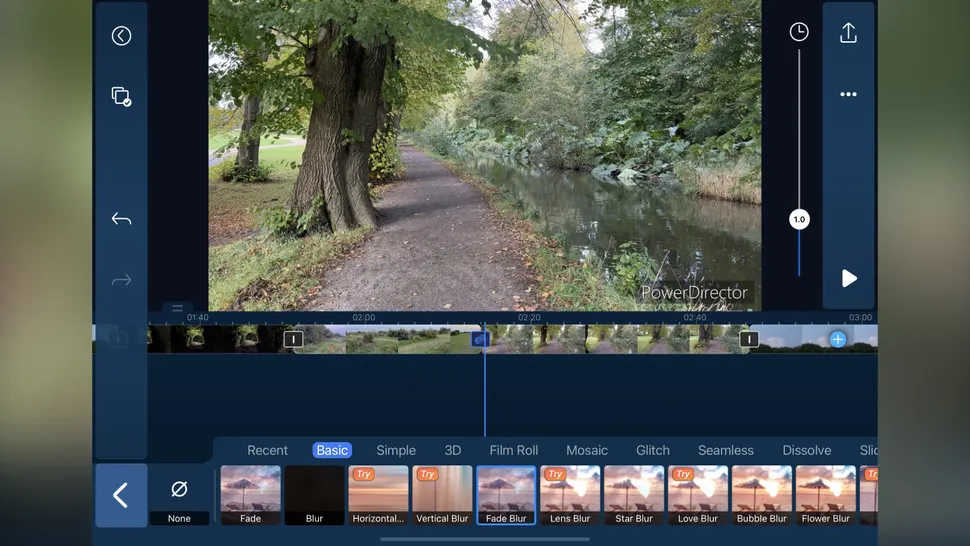
Task: Undo the last edit
Action: pos(121,219)
